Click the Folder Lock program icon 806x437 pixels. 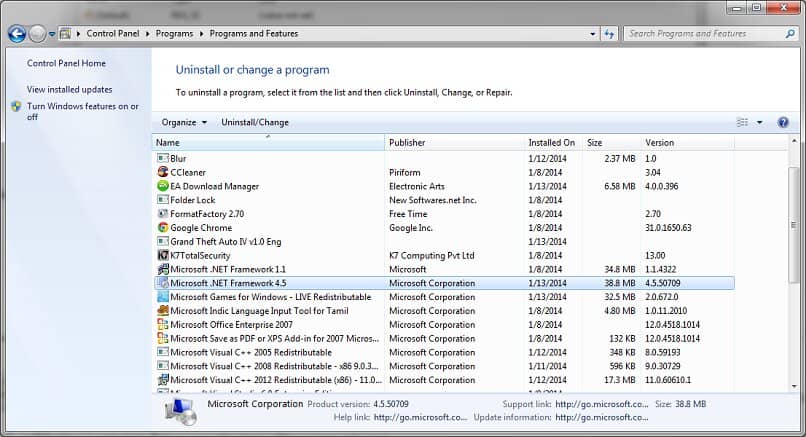pos(163,200)
